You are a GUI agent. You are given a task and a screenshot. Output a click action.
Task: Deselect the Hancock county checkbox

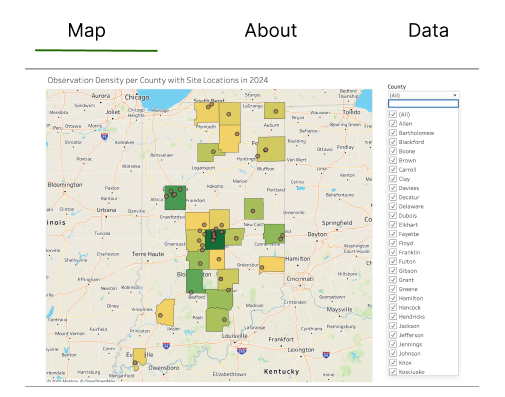click(x=393, y=308)
